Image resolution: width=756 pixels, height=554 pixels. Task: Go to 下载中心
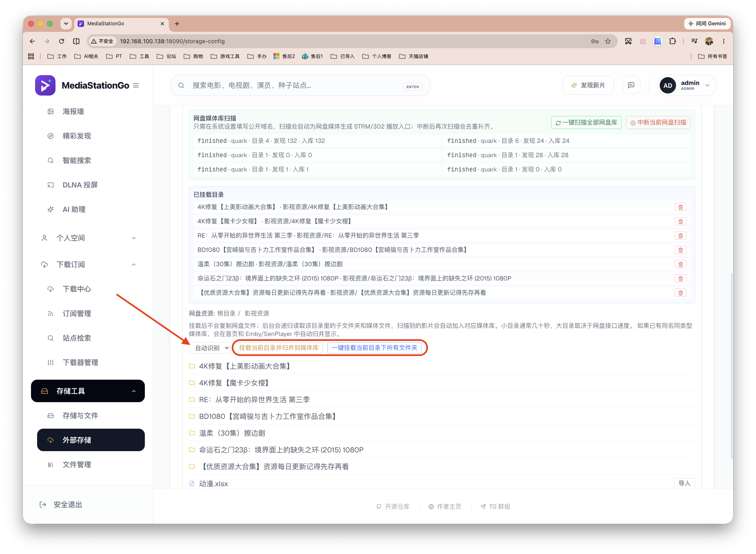tap(76, 289)
